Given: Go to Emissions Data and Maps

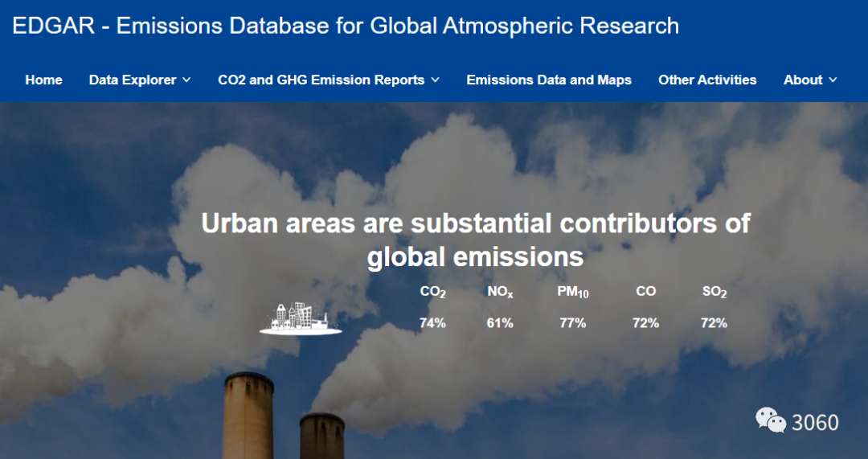Looking at the screenshot, I should click(549, 80).
